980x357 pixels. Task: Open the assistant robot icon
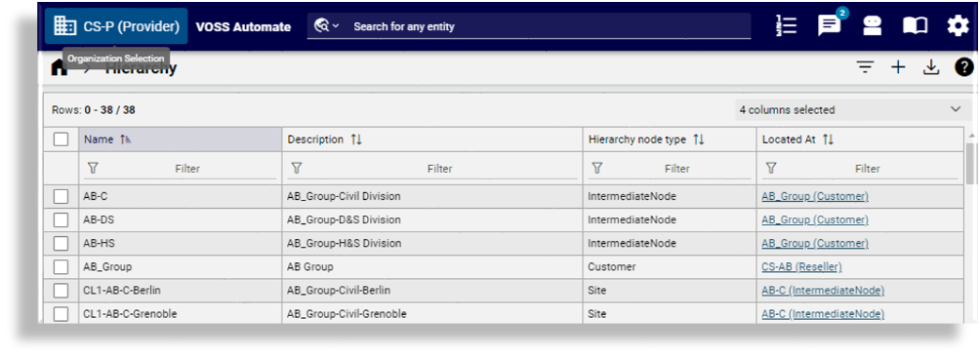point(872,25)
